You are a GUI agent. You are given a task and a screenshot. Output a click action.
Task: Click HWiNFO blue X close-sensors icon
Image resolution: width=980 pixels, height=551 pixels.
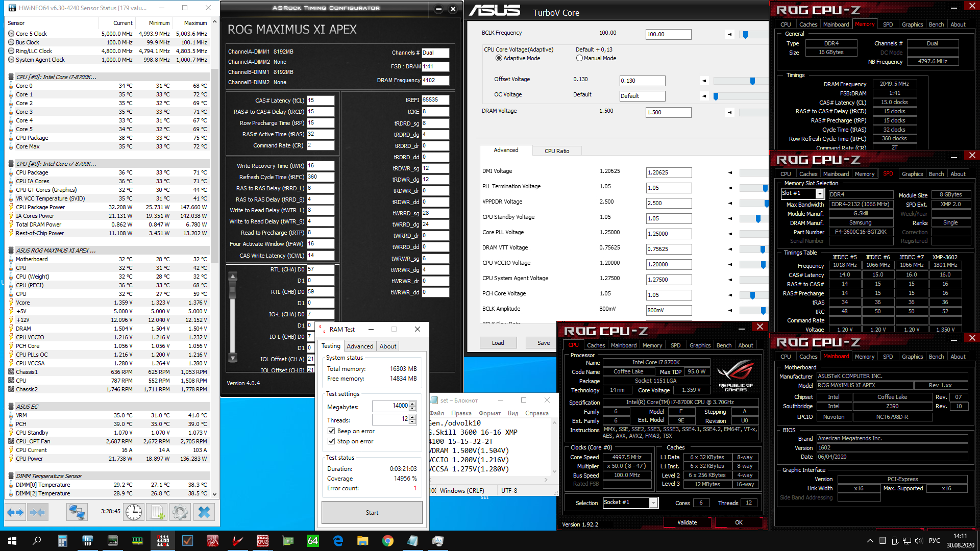point(204,512)
